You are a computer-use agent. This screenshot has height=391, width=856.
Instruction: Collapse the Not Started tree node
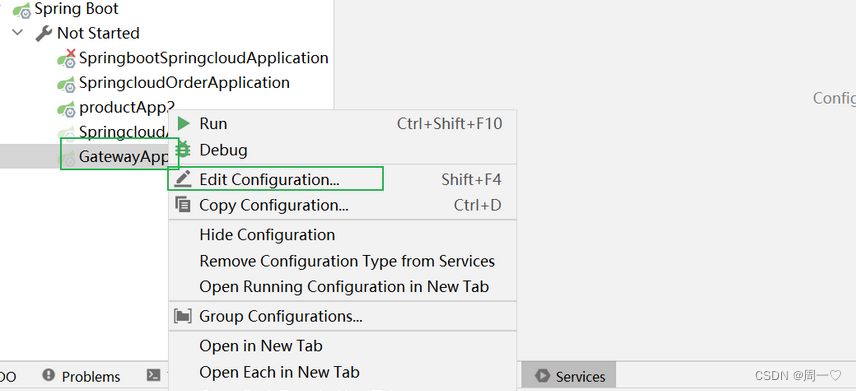(17, 33)
